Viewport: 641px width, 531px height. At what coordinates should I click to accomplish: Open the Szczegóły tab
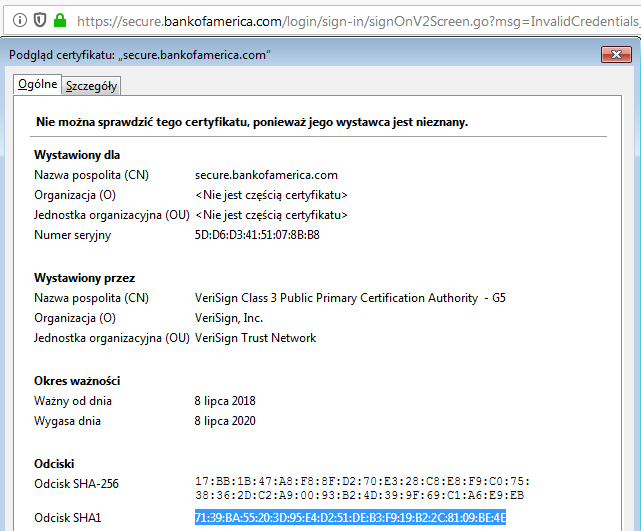click(x=91, y=86)
